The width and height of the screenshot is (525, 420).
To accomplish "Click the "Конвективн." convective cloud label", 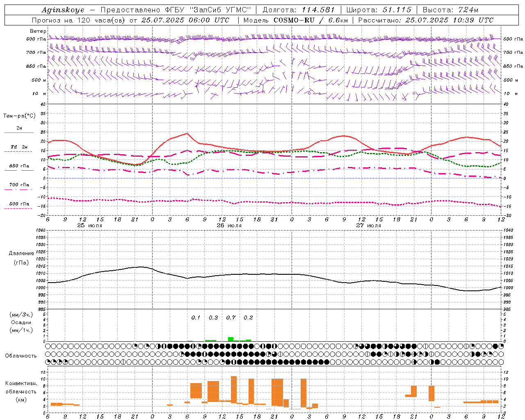I will pyautogui.click(x=21, y=383).
